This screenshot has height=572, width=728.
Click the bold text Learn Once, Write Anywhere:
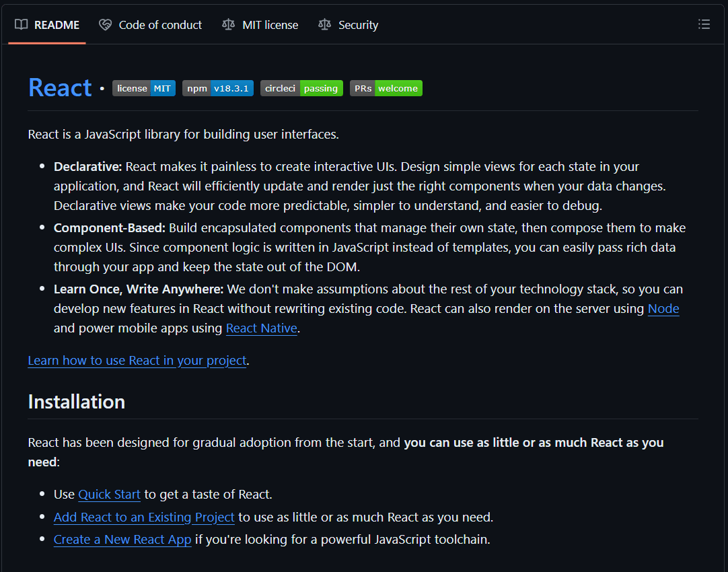[139, 289]
